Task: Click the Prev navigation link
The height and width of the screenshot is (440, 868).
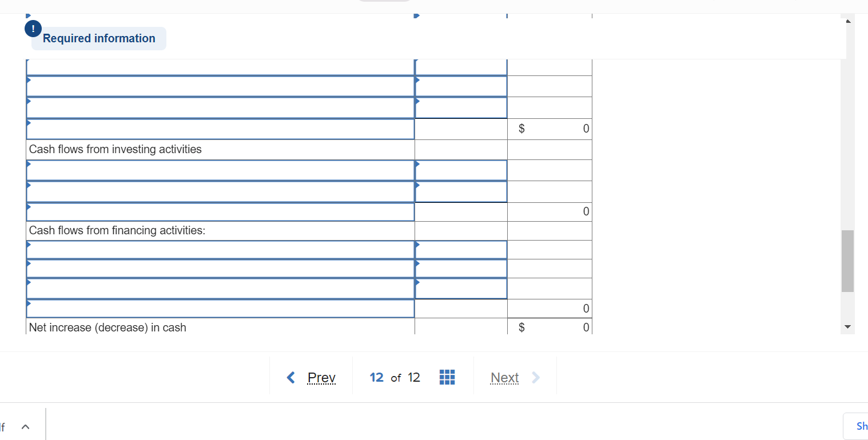Action: [321, 377]
